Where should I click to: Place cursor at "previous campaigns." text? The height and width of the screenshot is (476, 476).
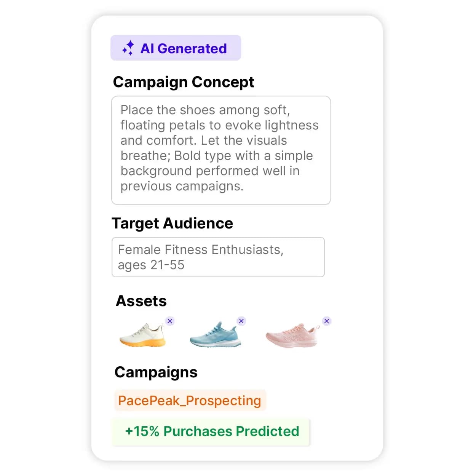click(182, 186)
